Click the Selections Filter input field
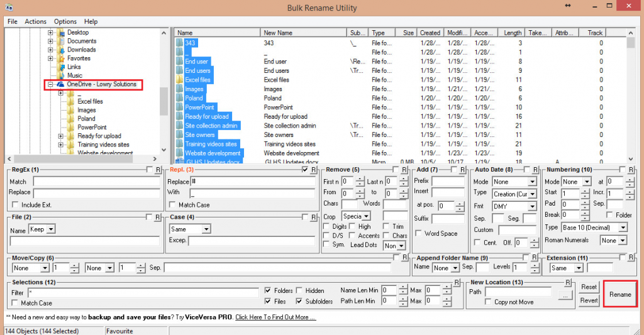Viewport: 644px width, 335px height. (143, 292)
